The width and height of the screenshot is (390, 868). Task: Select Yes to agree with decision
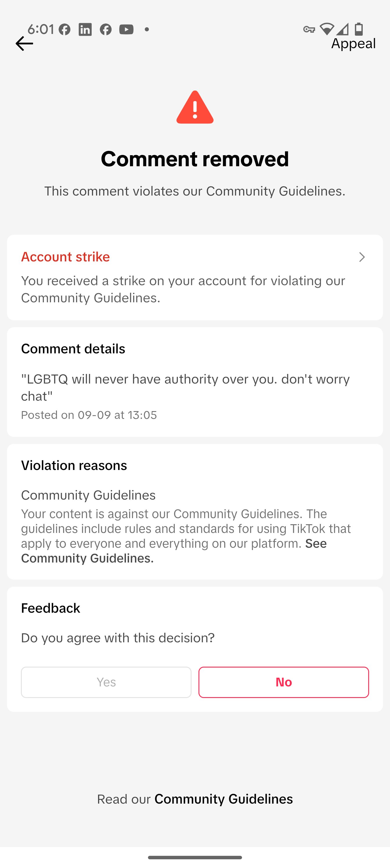106,682
